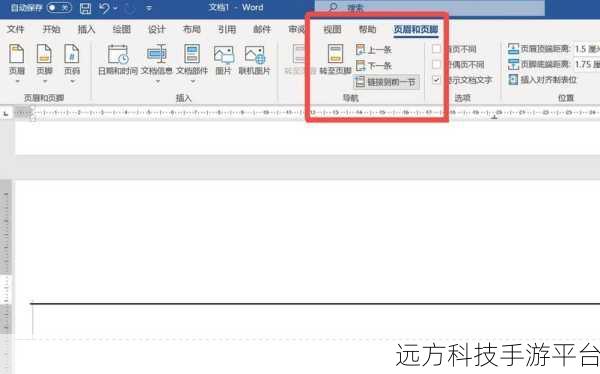Click the horizontal ruler

tap(306, 113)
